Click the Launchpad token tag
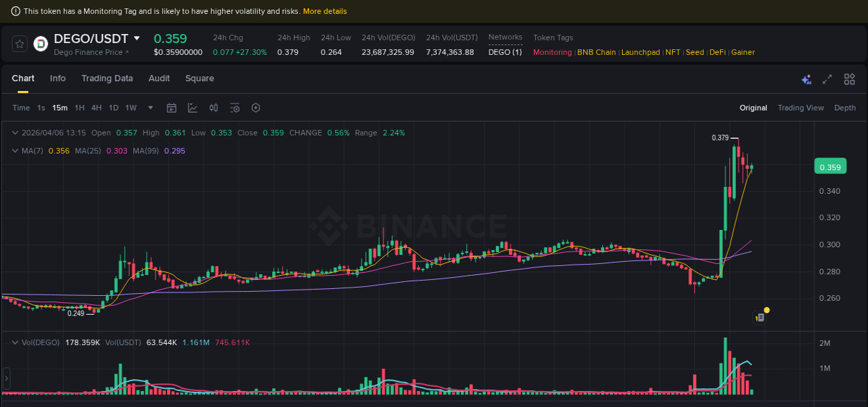Viewport: 868px width, 407px height. pyautogui.click(x=640, y=52)
